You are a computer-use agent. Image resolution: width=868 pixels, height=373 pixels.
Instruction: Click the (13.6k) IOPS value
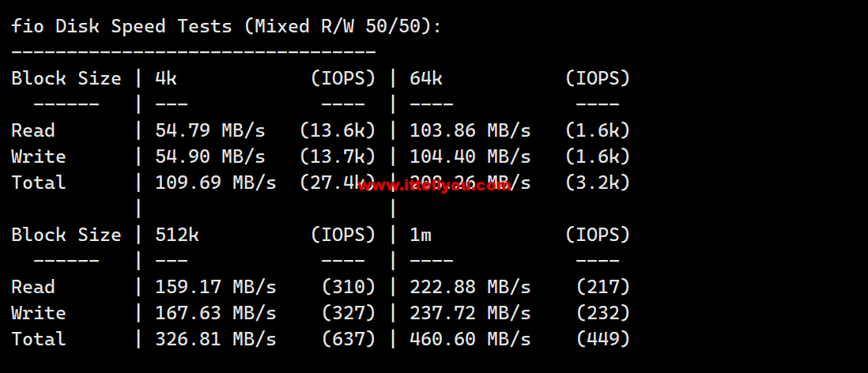pyautogui.click(x=338, y=130)
